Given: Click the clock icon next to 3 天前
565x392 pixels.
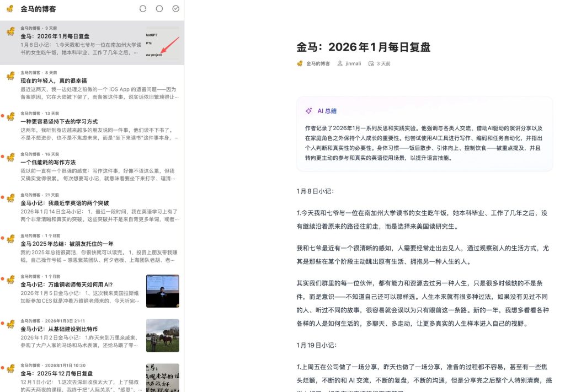Looking at the screenshot, I should 371,63.
